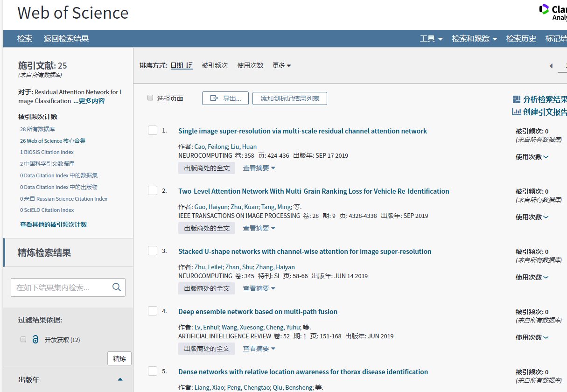Click 返回检索结果 in the navigation bar

pyautogui.click(x=66, y=39)
